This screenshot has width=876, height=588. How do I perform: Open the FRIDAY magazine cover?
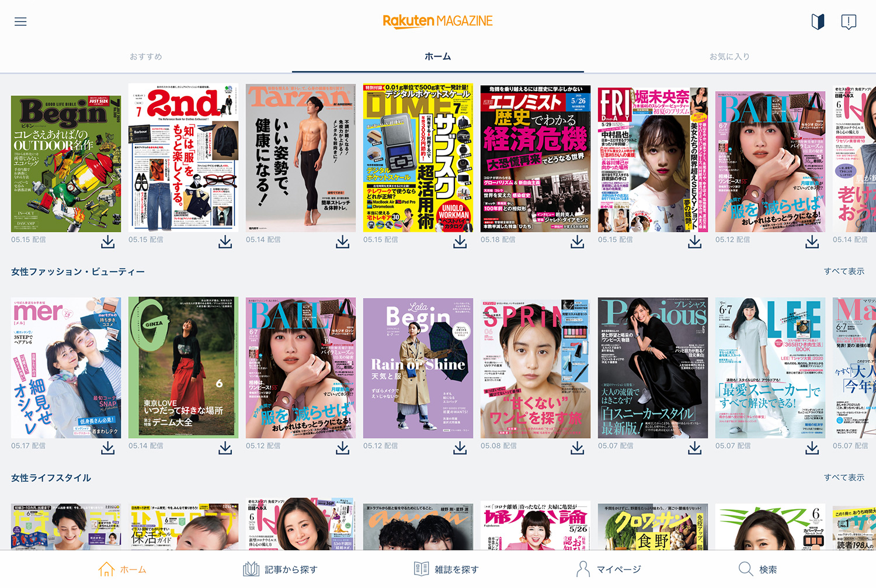pos(653,159)
